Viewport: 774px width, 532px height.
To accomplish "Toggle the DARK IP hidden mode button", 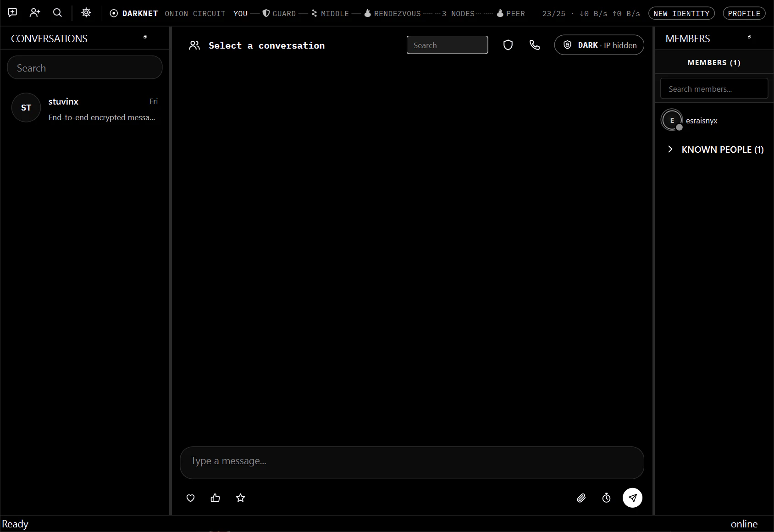I will [599, 45].
